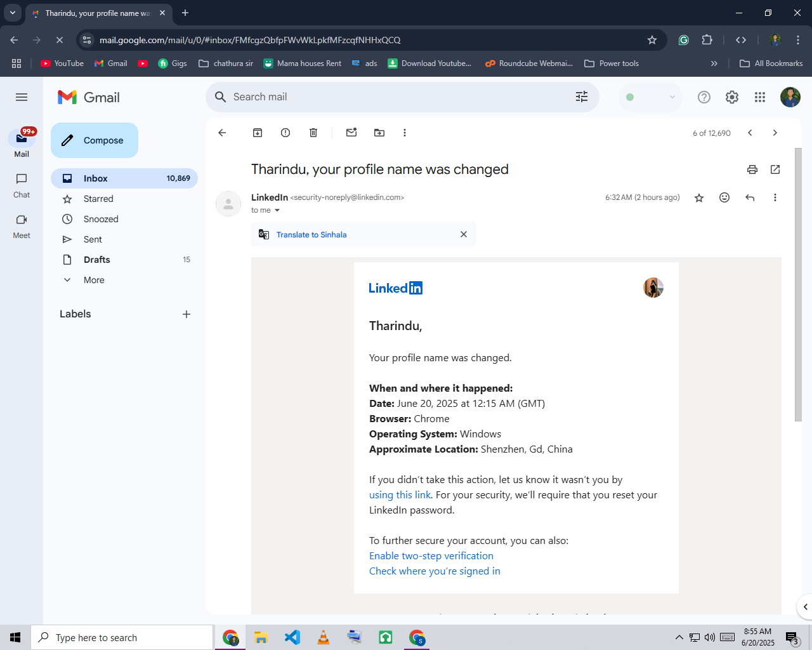Open Gmail main menu hamburger icon
The height and width of the screenshot is (650, 812).
coord(22,97)
